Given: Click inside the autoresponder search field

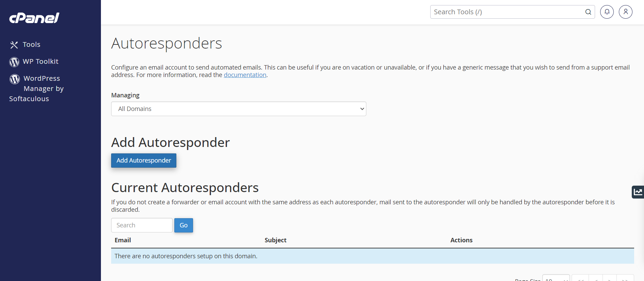Looking at the screenshot, I should coord(142,225).
